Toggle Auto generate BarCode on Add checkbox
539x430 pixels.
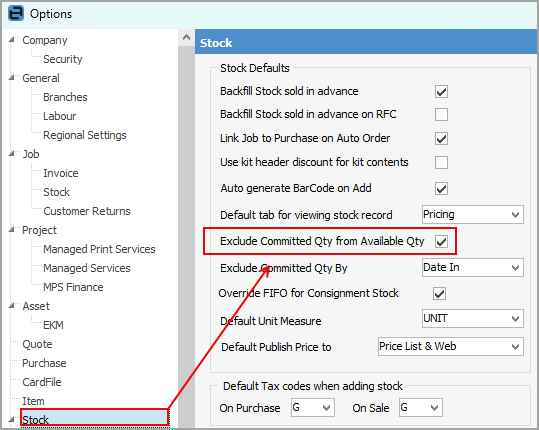pyautogui.click(x=441, y=188)
